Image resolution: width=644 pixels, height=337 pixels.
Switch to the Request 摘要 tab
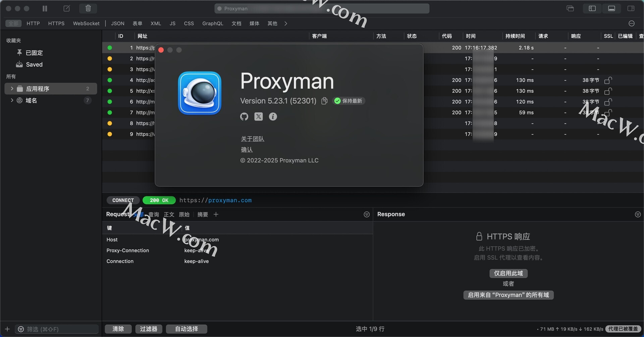[x=203, y=214]
